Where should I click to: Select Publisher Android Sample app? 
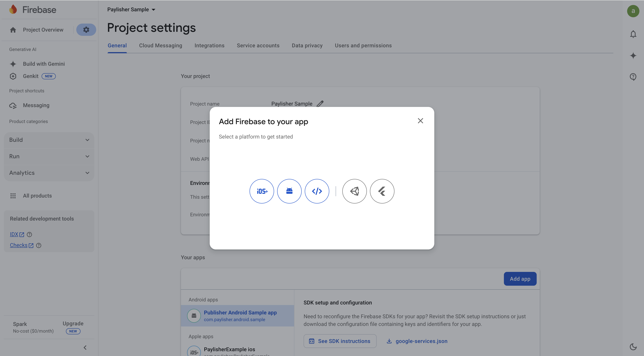237,316
